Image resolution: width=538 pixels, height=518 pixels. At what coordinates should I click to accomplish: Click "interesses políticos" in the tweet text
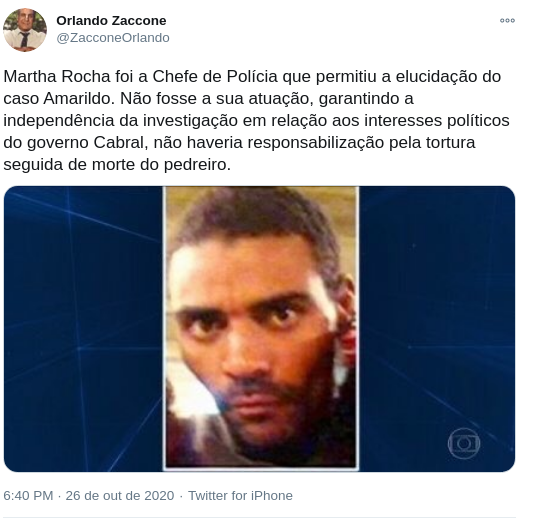pyautogui.click(x=436, y=120)
